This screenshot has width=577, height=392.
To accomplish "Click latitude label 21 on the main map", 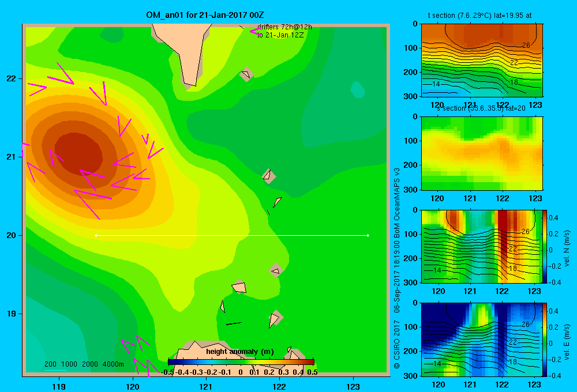I will pyautogui.click(x=12, y=157).
